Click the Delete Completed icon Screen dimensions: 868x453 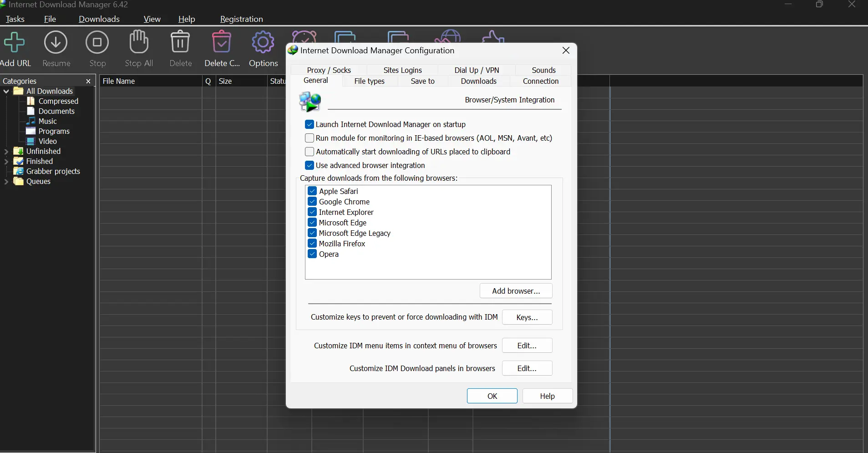[x=222, y=42]
